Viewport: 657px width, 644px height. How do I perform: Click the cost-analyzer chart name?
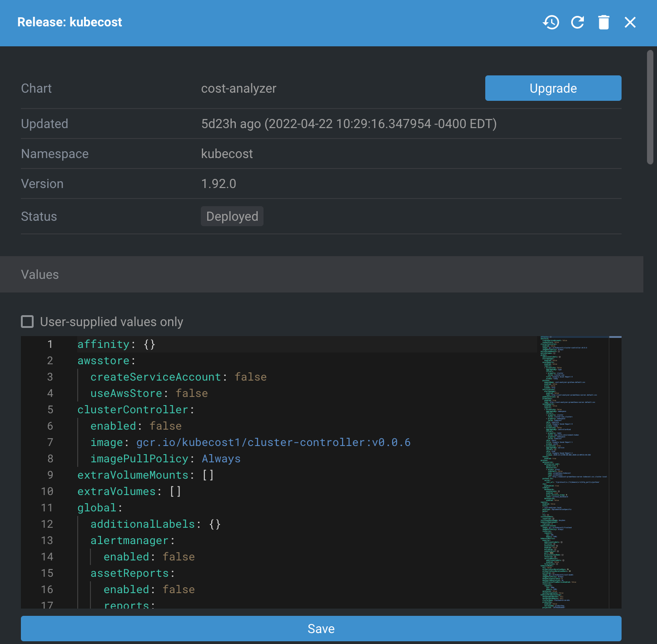pos(239,88)
